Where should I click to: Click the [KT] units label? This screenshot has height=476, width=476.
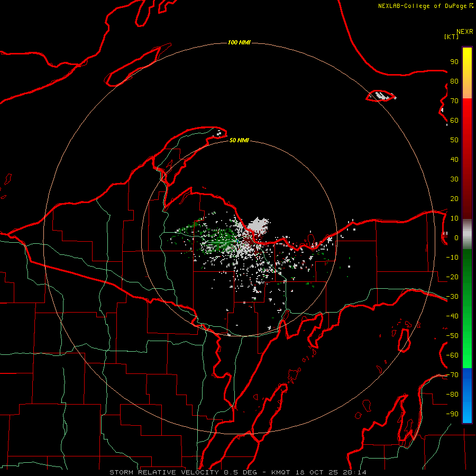click(x=452, y=36)
